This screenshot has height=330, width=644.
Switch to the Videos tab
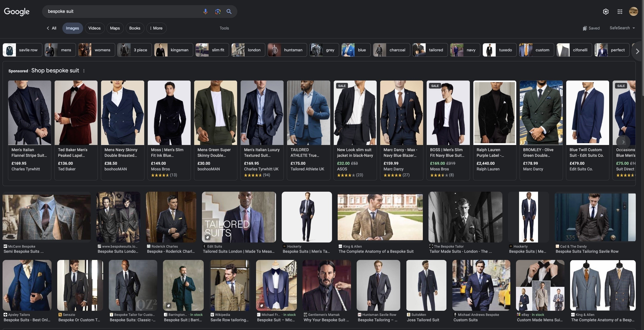[94, 28]
